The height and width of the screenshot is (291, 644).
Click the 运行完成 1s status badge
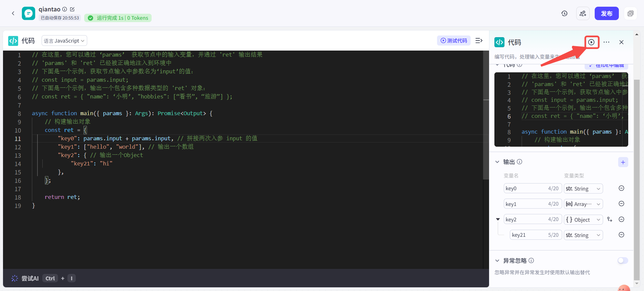coord(118,18)
